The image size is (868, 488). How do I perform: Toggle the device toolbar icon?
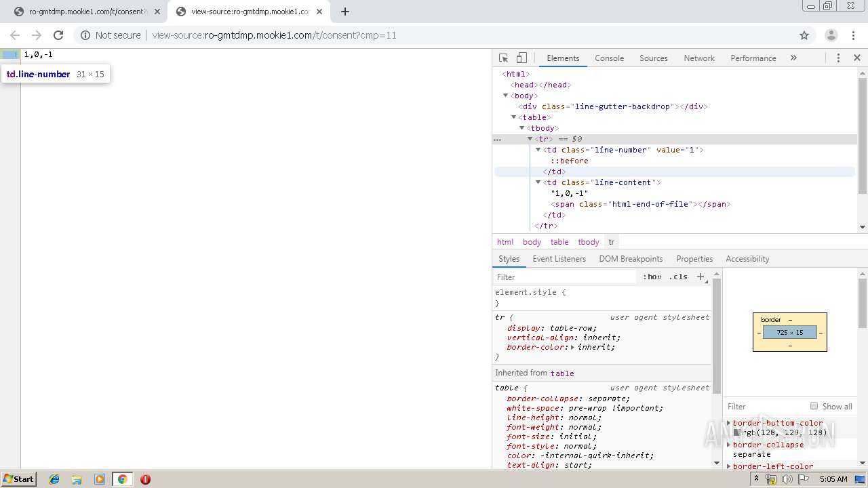521,58
